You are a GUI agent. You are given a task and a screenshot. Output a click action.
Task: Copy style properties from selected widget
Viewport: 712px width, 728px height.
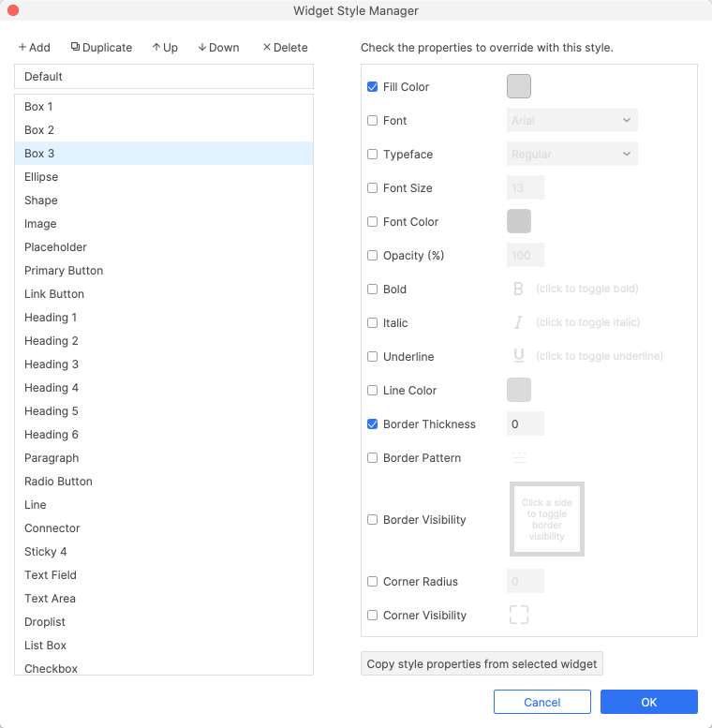point(482,663)
